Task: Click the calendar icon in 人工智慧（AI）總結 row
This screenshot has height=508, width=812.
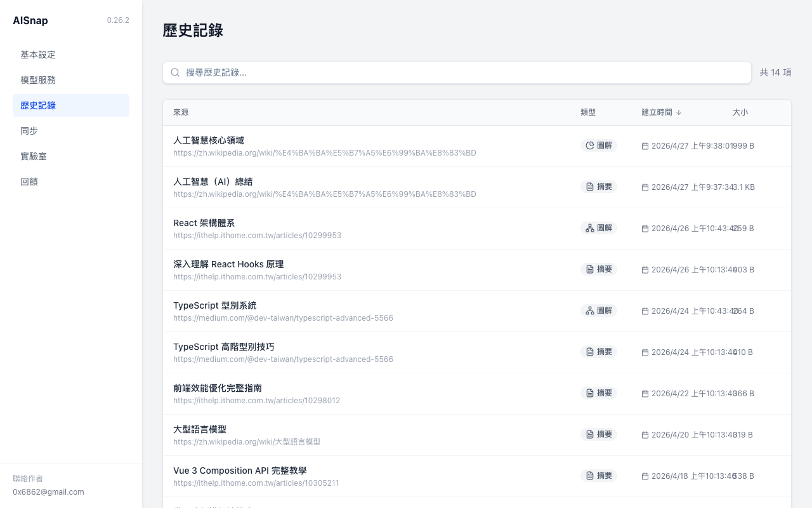Action: 645,187
